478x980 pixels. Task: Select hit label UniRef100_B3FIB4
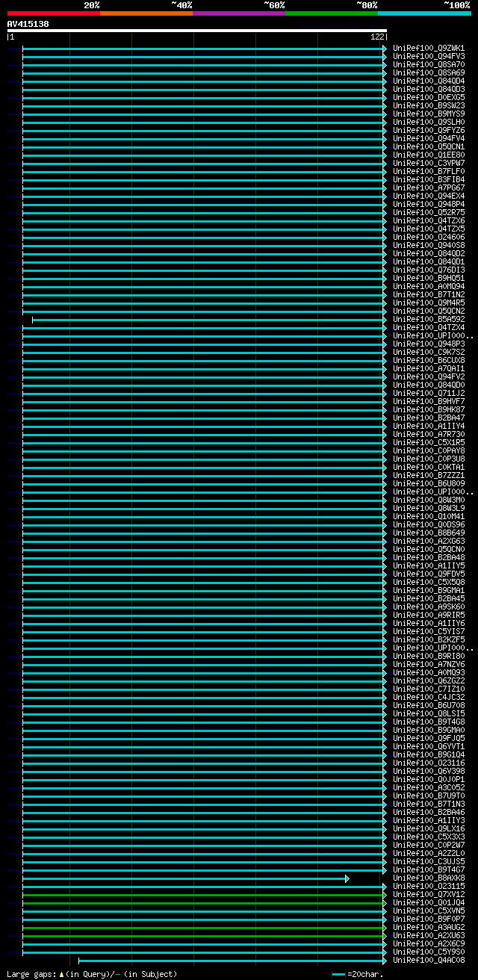[x=429, y=180]
